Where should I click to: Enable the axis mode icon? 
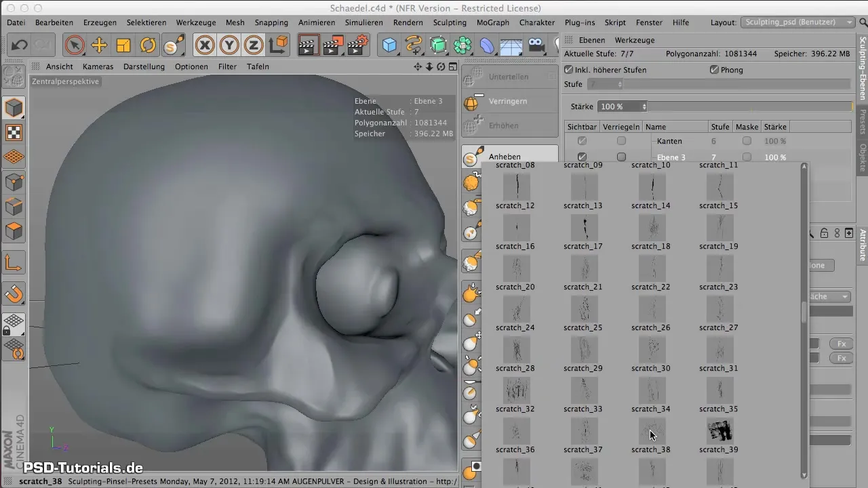tap(14, 263)
